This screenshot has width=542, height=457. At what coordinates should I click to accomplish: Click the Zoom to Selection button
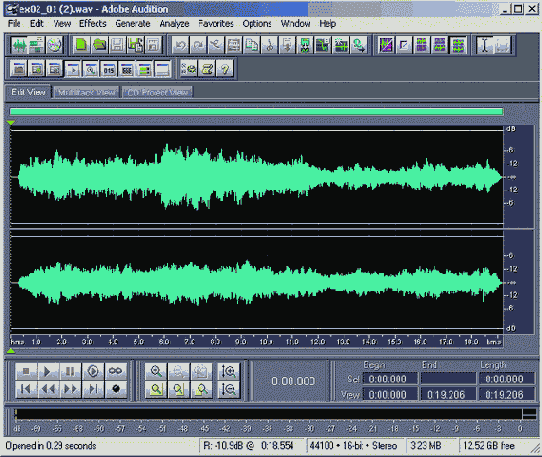(156, 389)
